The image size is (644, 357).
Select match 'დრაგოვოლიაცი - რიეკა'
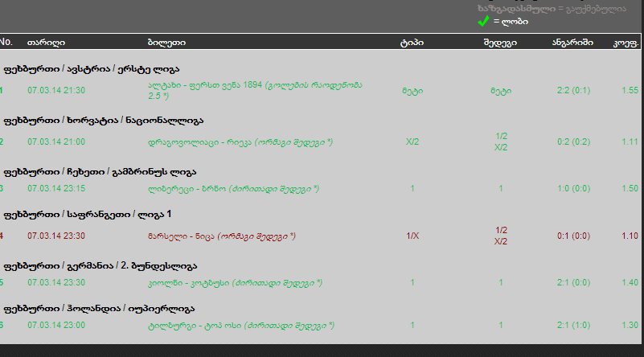pos(200,142)
